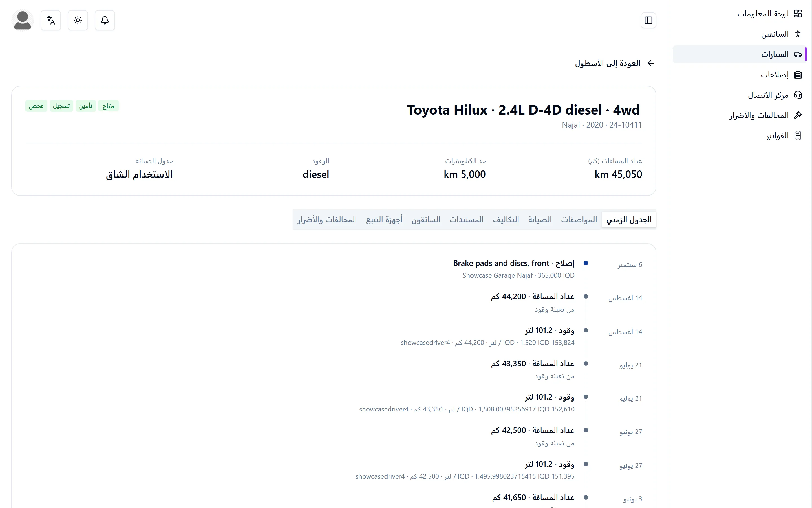Click the receipt icon for الفواتير
Screen dimensions: 812x508
click(x=798, y=136)
